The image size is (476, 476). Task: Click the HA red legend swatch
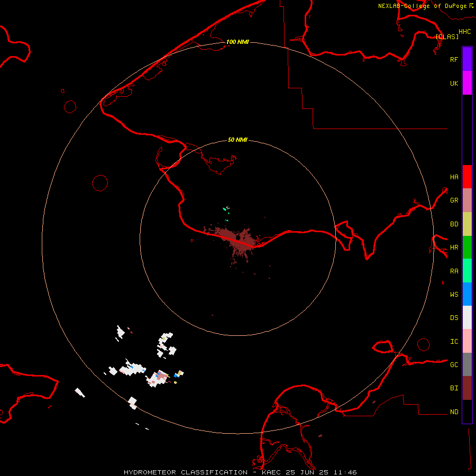tap(467, 177)
